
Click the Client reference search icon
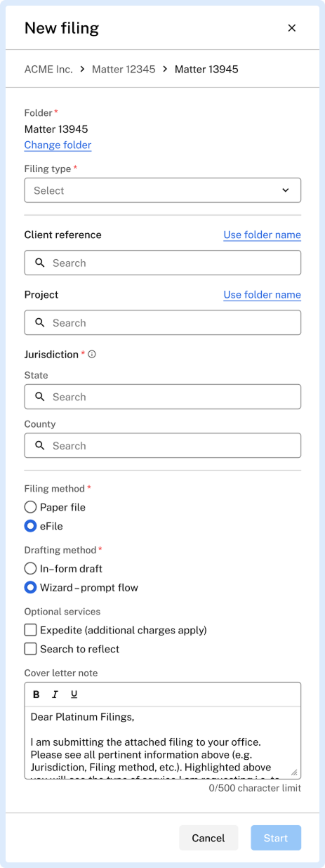(39, 263)
